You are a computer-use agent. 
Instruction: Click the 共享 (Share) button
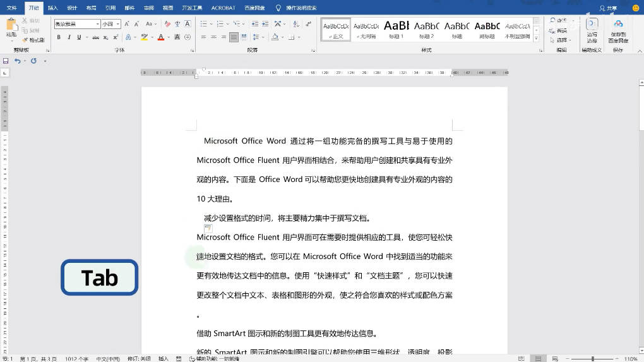tap(608, 8)
